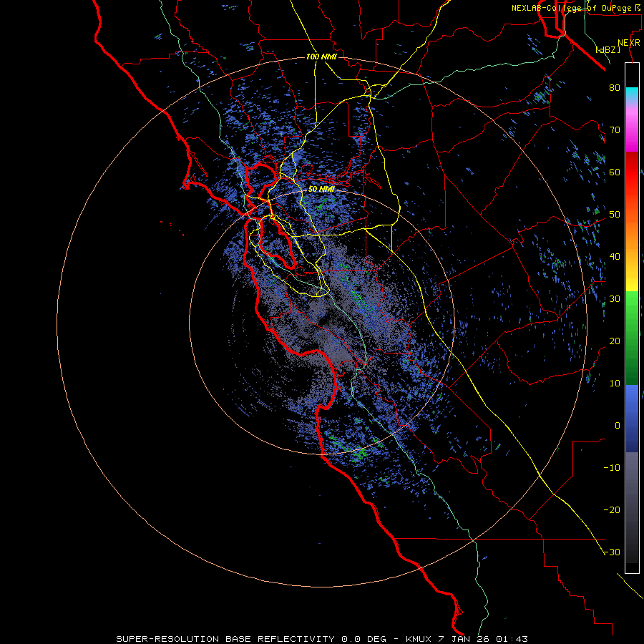Click the 0 value on the color scale
The width and height of the screenshot is (644, 644).
pyautogui.click(x=618, y=426)
